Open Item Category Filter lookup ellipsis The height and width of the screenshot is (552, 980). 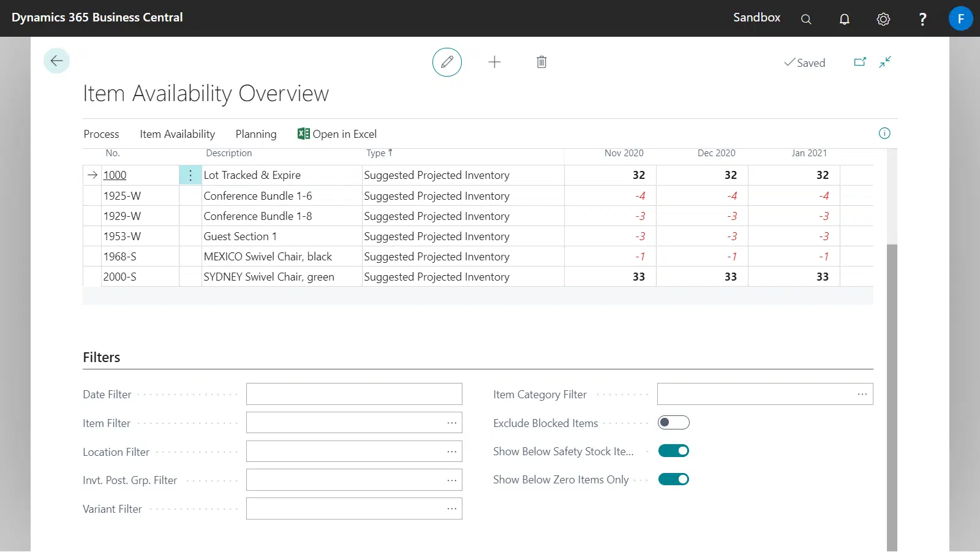click(862, 394)
